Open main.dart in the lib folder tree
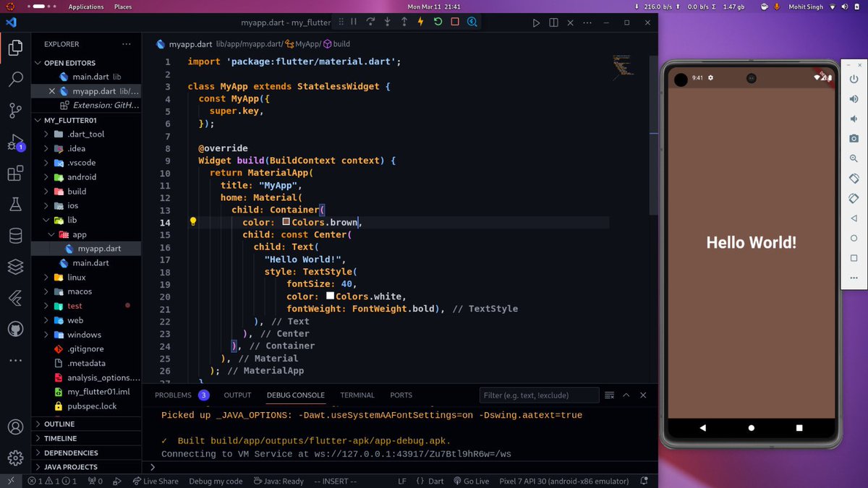This screenshot has width=868, height=488. click(87, 263)
